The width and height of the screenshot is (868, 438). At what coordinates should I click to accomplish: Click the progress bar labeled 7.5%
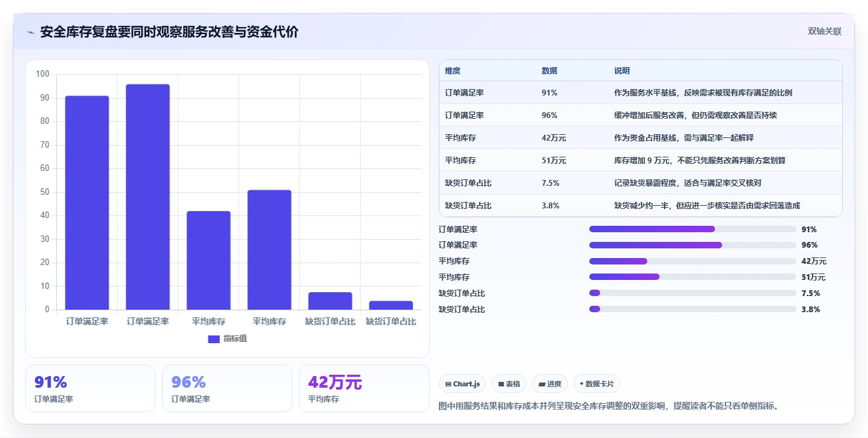(692, 293)
